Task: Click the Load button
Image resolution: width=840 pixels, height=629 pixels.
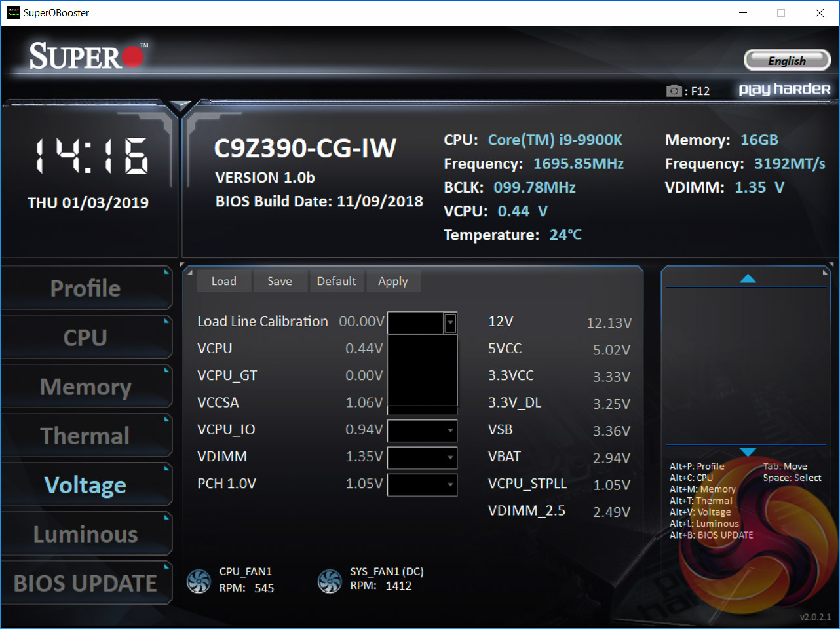Action: tap(224, 281)
